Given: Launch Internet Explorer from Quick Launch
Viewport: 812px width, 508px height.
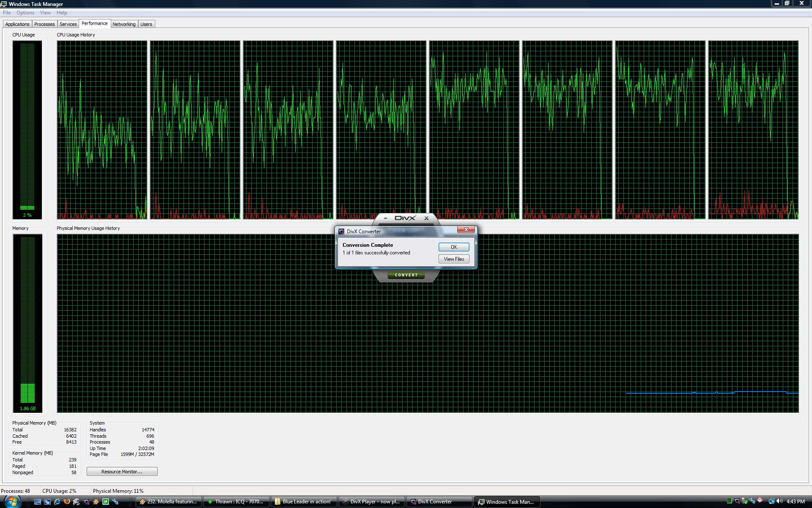Looking at the screenshot, I should 57,502.
